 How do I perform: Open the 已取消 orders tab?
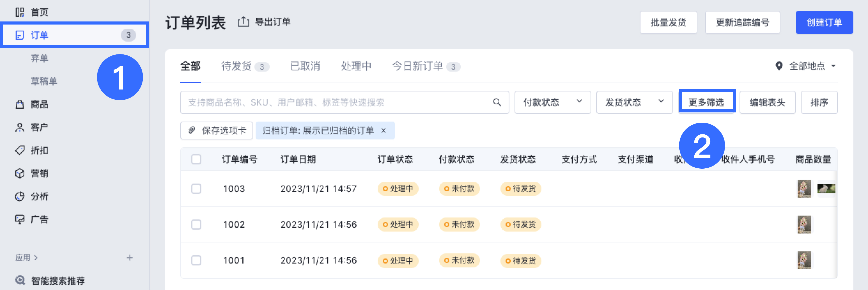point(305,66)
